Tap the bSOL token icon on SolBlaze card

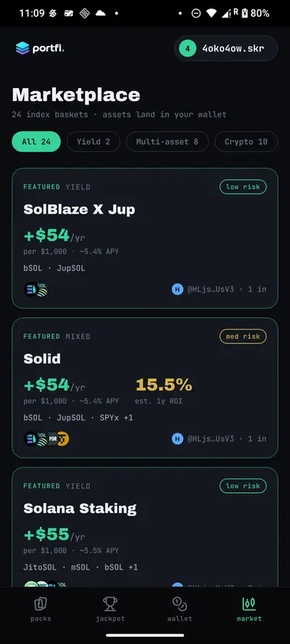(x=31, y=289)
